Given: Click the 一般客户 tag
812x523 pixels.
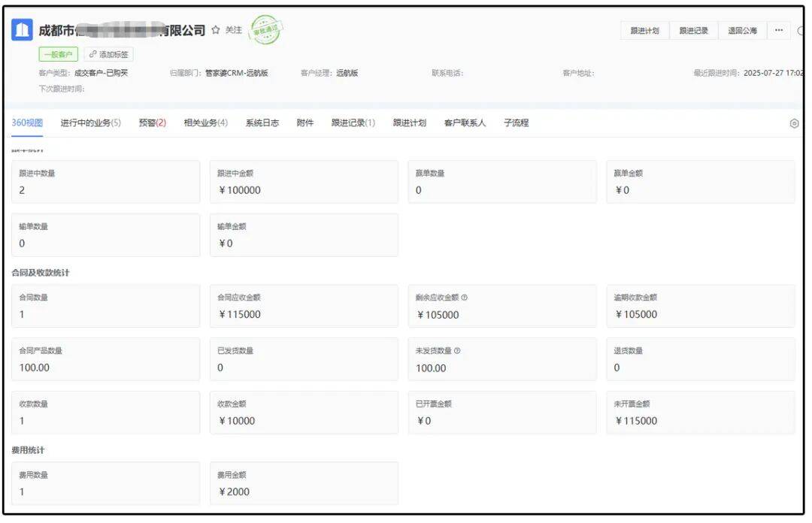Looking at the screenshot, I should [58, 54].
